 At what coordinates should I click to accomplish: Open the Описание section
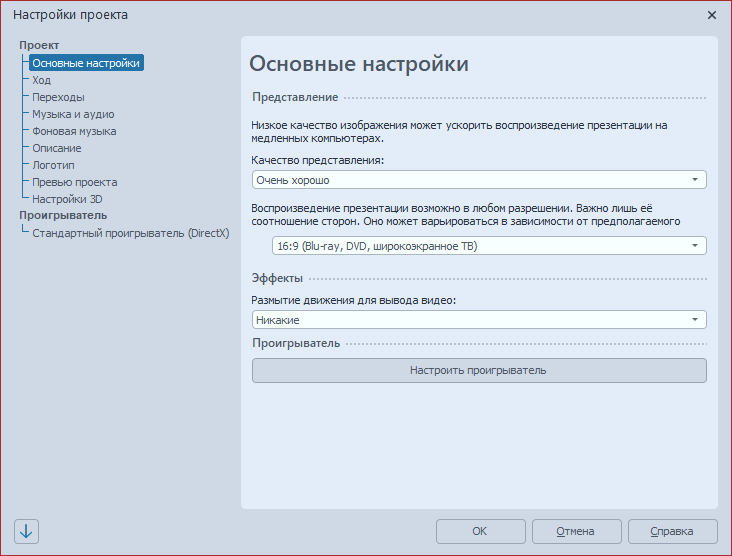point(56,148)
